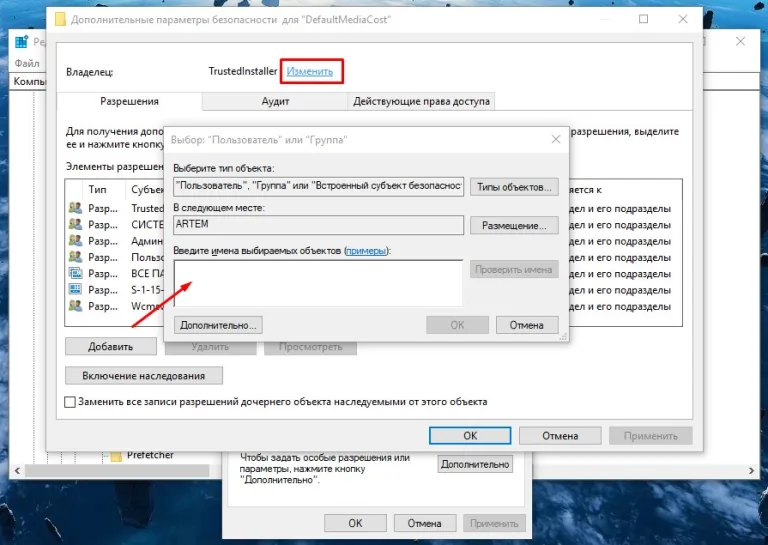Screen dimensions: 768x545
Task: Click the user group icon beside TrustedInstaller entry
Action: coord(75,208)
